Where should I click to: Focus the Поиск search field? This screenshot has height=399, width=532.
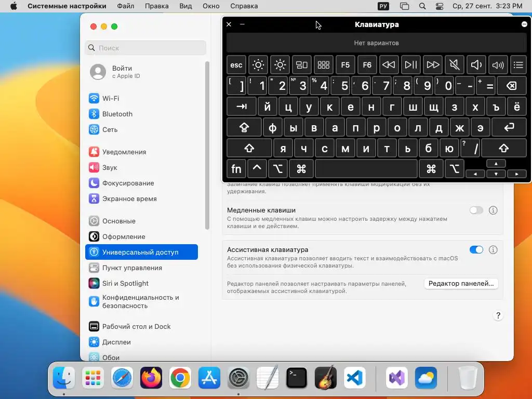[145, 48]
